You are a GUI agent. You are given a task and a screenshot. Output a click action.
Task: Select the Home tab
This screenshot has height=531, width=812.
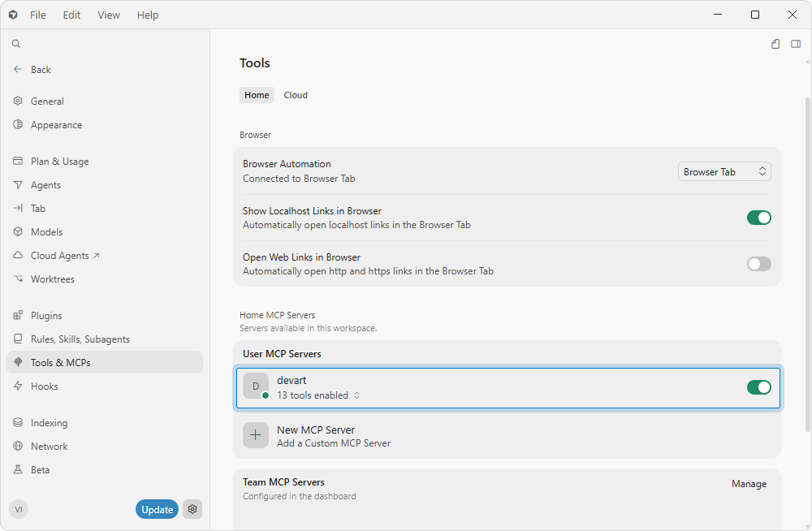coord(257,95)
